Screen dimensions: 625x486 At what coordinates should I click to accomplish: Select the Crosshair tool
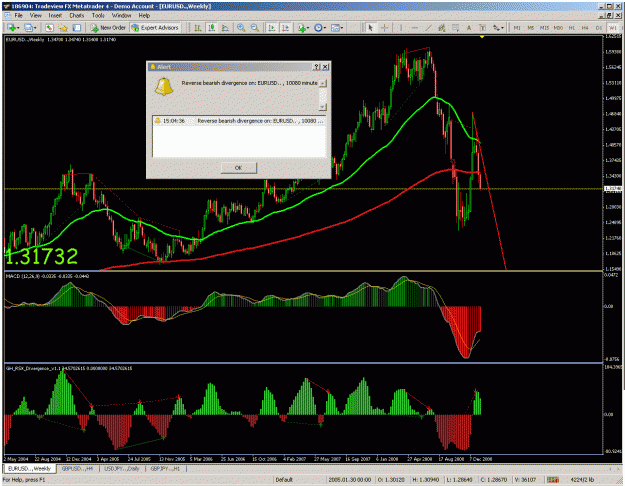[385, 28]
